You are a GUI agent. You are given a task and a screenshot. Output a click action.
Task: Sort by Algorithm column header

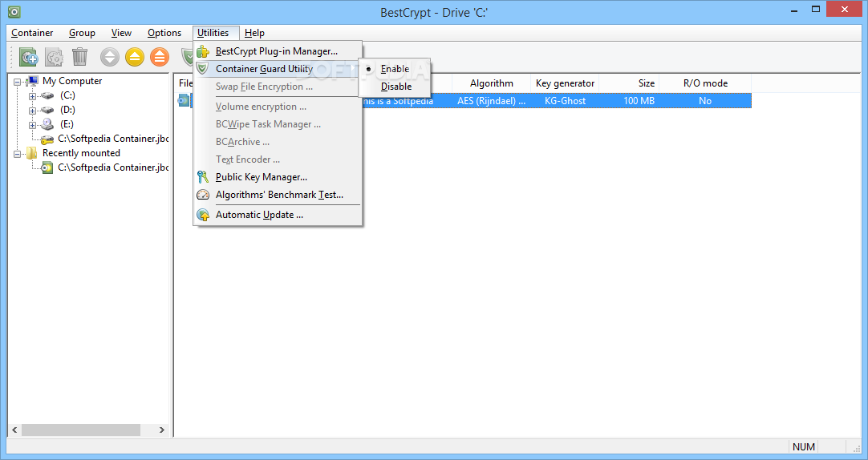point(492,83)
